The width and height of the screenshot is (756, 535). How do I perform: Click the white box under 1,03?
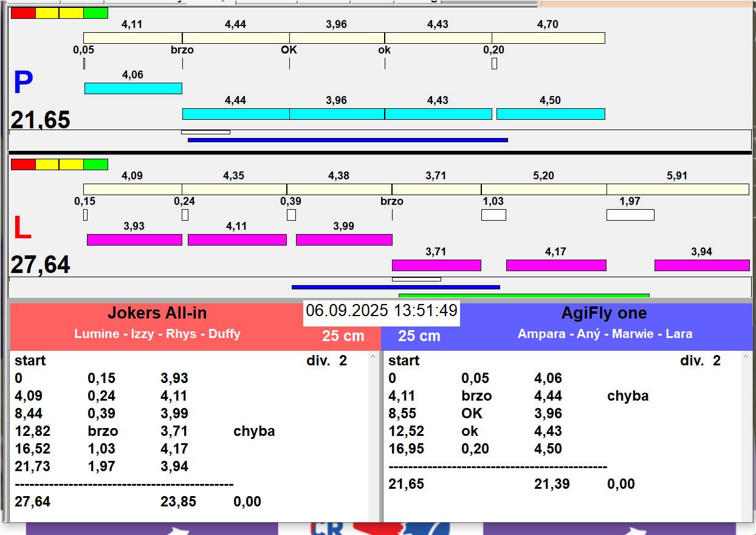click(x=493, y=215)
